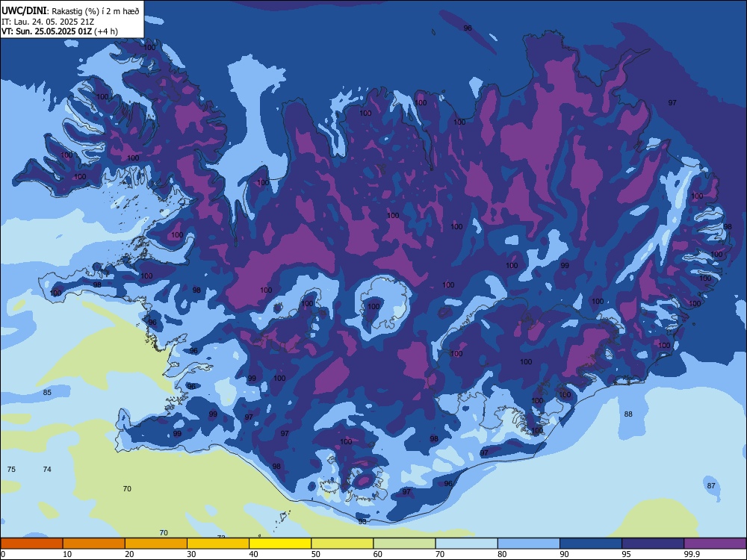Click the 88 humidity value offshore
Screen dimensions: 747x560
click(628, 414)
